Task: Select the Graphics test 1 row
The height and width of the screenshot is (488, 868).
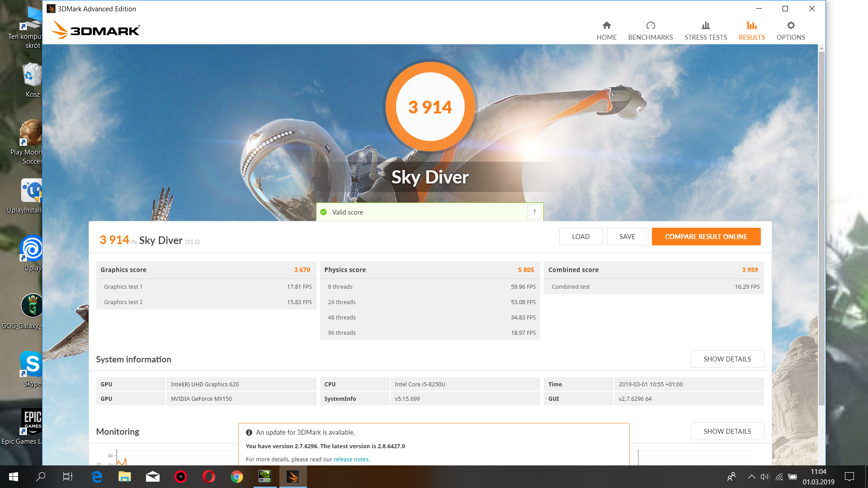Action: [x=206, y=286]
